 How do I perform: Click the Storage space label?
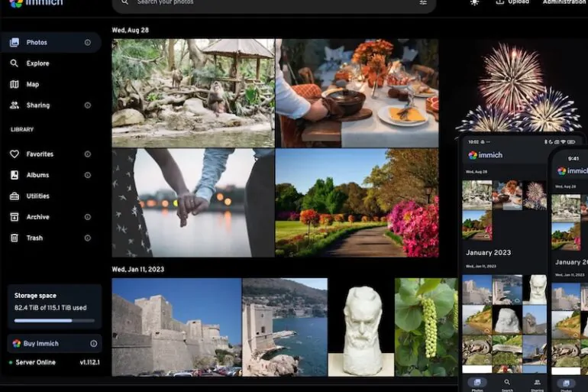(x=35, y=296)
